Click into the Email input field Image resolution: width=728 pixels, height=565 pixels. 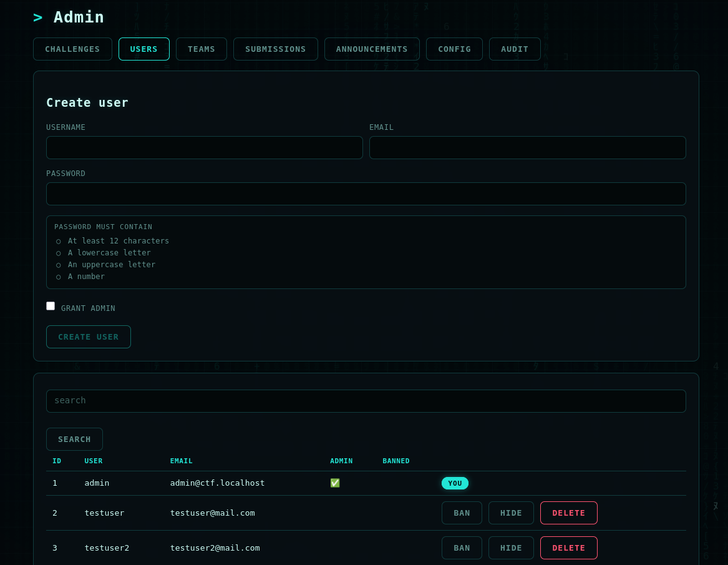(x=527, y=148)
